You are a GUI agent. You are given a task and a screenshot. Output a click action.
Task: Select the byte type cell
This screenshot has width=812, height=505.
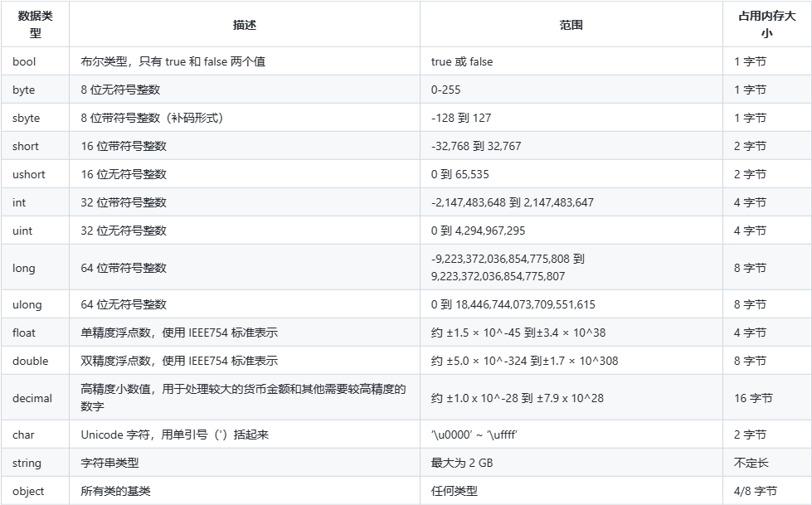tap(35, 90)
